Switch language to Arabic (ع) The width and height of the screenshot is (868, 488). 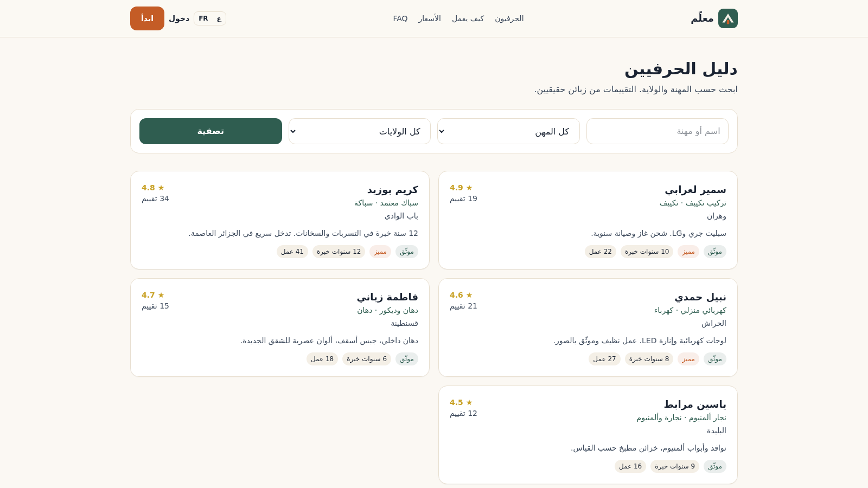(x=219, y=18)
